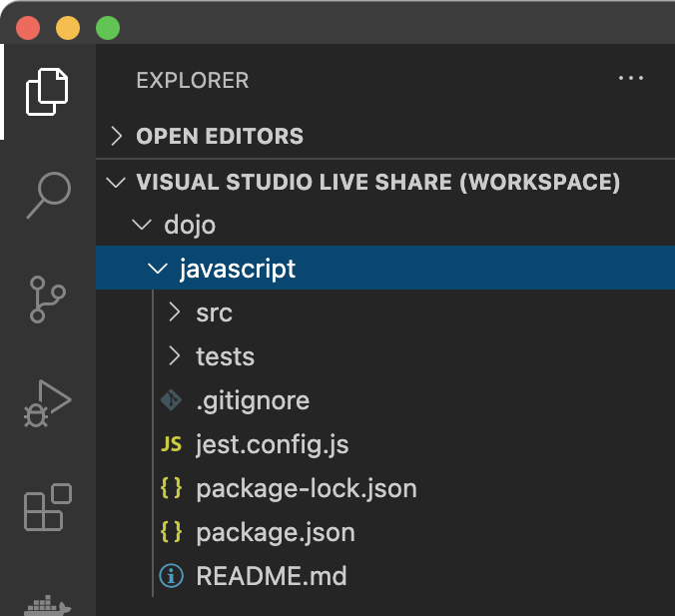Click the EXPLORER panel title

[193, 81]
